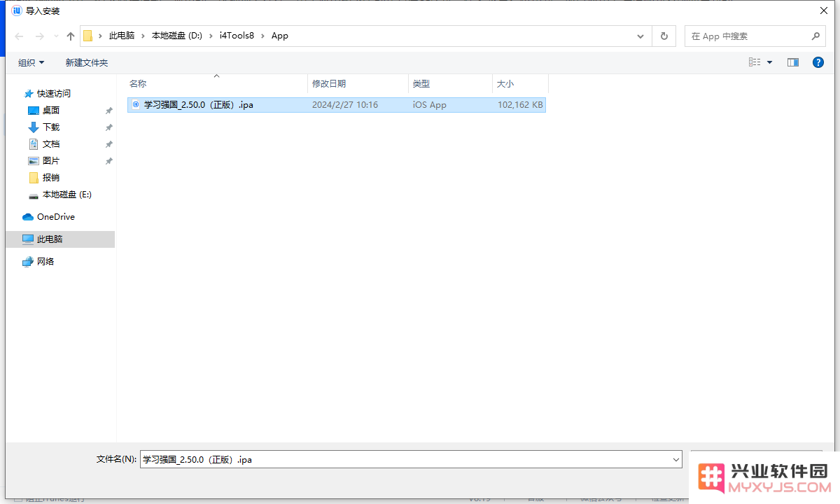The height and width of the screenshot is (504, 840).
Task: Open help with the blue question mark
Action: [x=818, y=62]
